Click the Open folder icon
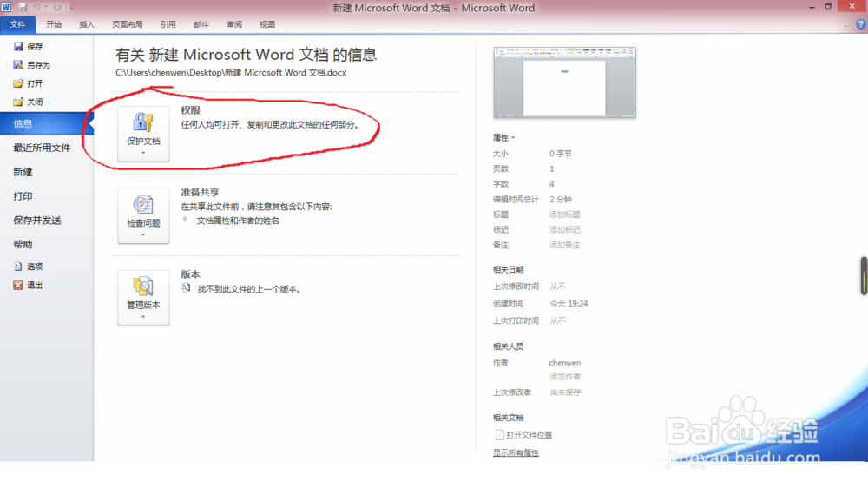This screenshot has width=868, height=488. pos(18,83)
